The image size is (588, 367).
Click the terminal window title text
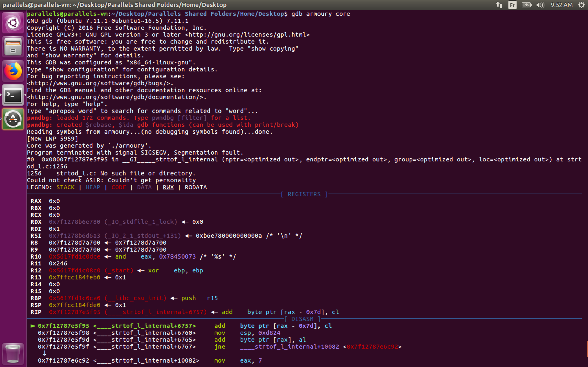point(115,5)
